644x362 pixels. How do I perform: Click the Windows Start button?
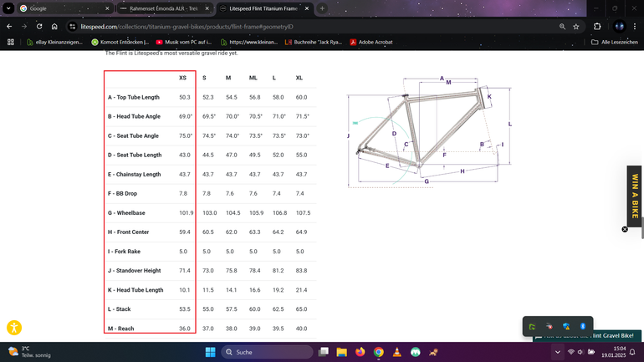[x=209, y=352]
